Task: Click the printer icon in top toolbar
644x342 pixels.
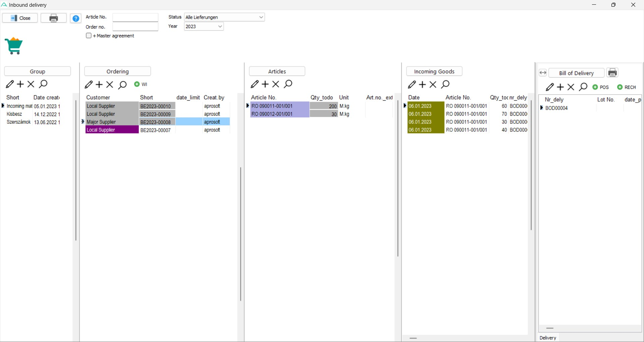Action: coord(54,18)
